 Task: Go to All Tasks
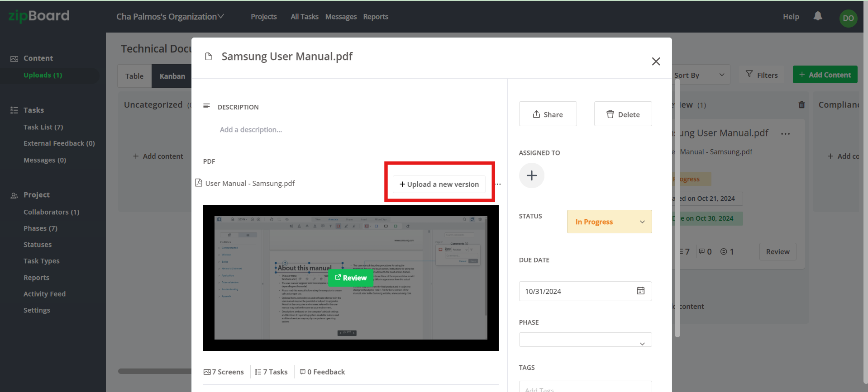click(305, 17)
